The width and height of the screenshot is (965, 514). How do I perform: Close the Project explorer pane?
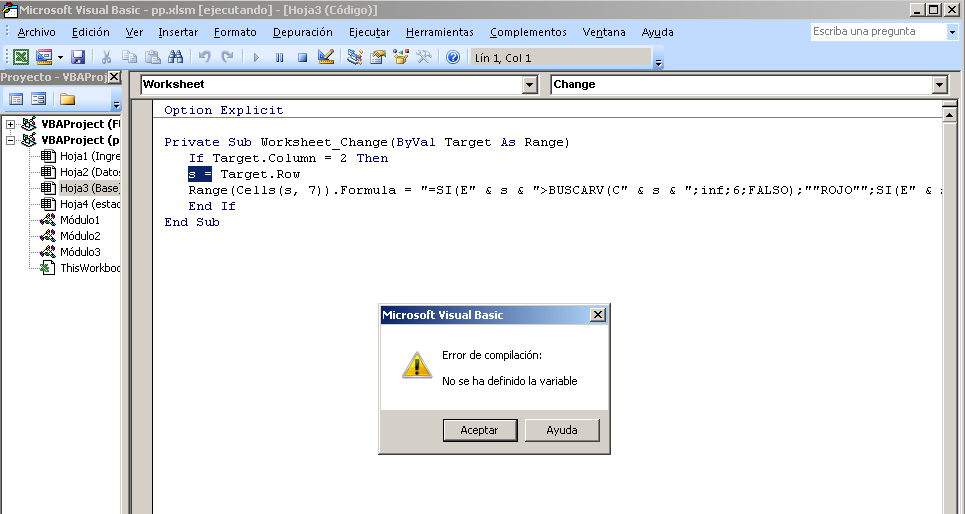click(x=114, y=77)
